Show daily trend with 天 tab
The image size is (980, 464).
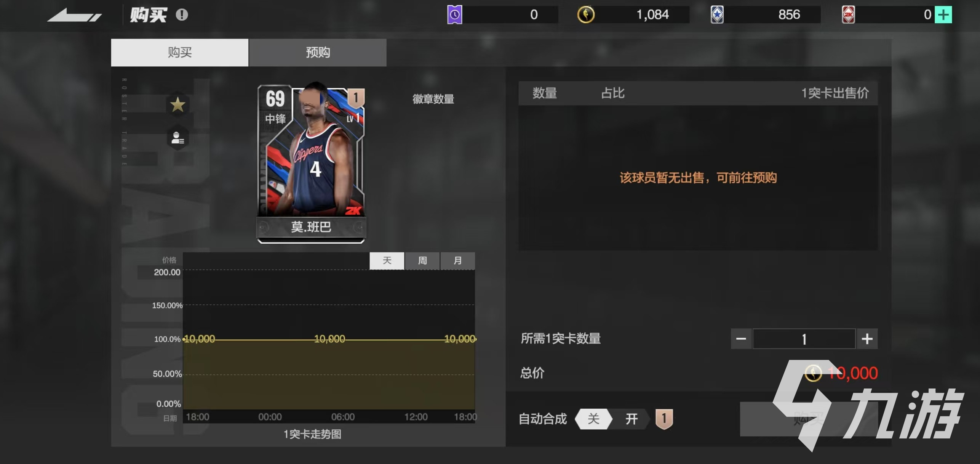[x=387, y=261]
